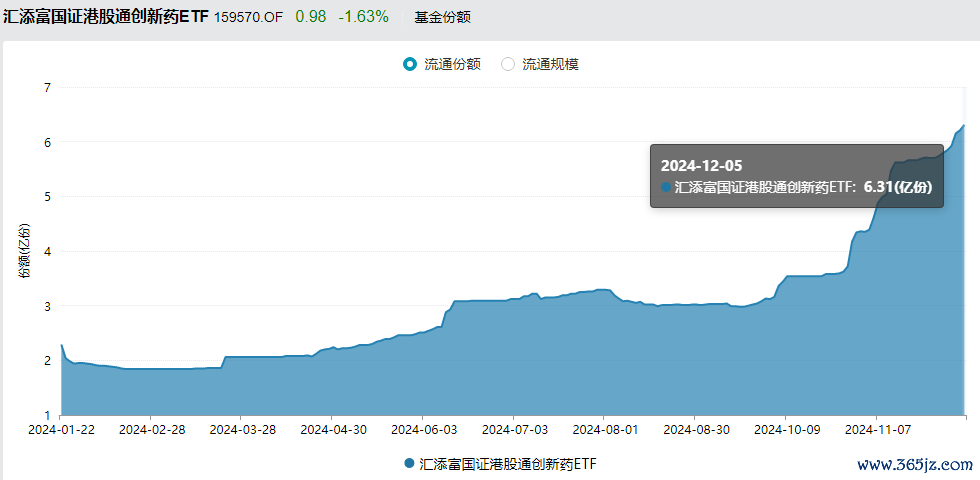Click the blue dot in the tooltip

pos(666,187)
